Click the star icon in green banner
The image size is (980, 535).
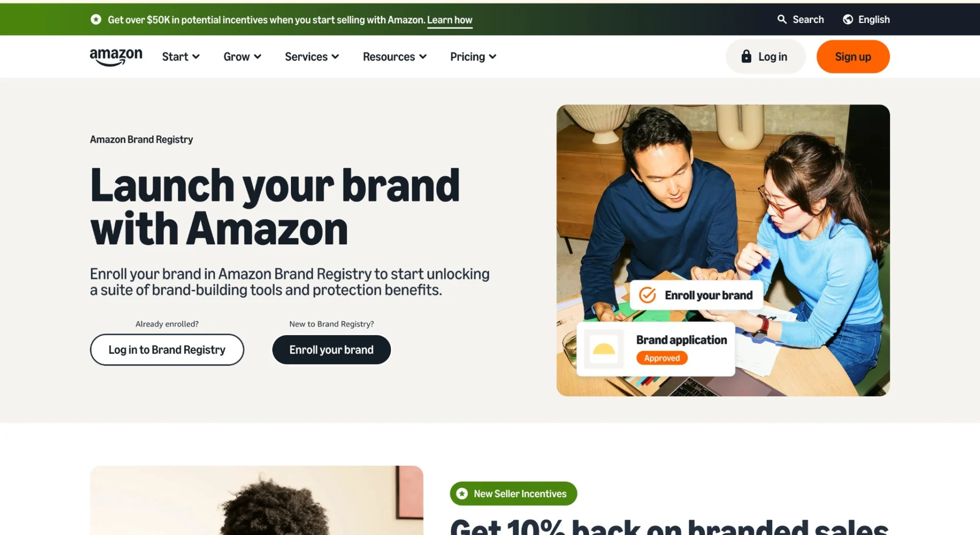click(96, 19)
